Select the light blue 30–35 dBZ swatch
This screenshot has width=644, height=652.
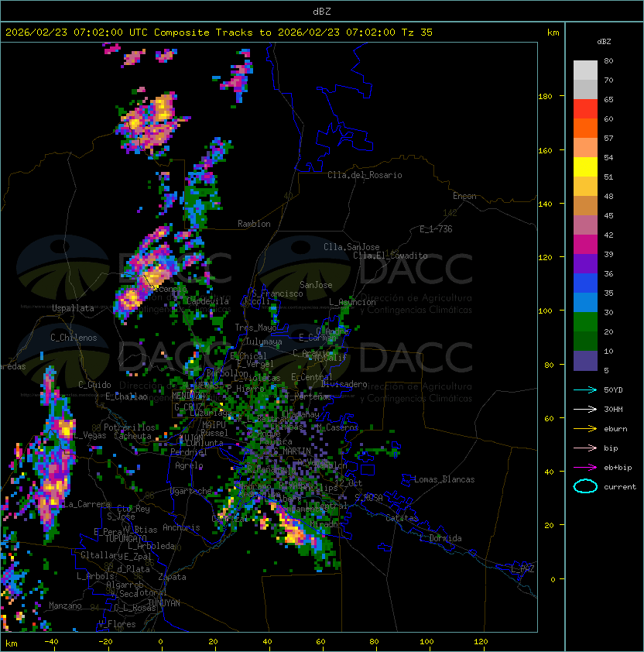point(585,303)
